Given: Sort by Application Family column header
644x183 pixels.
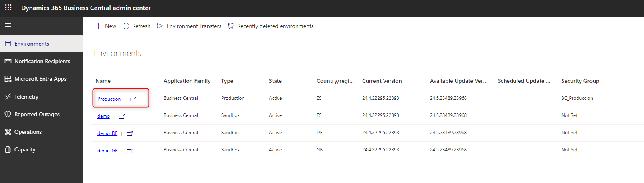Looking at the screenshot, I should tap(187, 81).
